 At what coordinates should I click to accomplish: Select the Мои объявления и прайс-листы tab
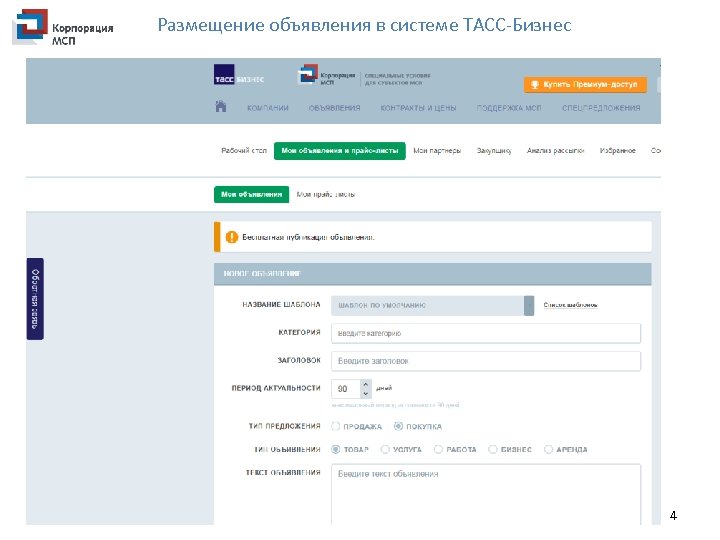tap(340, 151)
